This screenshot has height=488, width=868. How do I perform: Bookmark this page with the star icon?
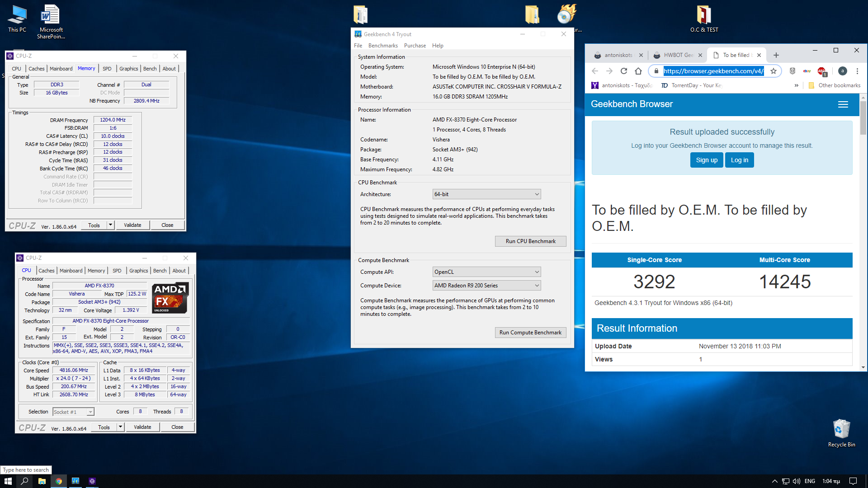coord(774,71)
